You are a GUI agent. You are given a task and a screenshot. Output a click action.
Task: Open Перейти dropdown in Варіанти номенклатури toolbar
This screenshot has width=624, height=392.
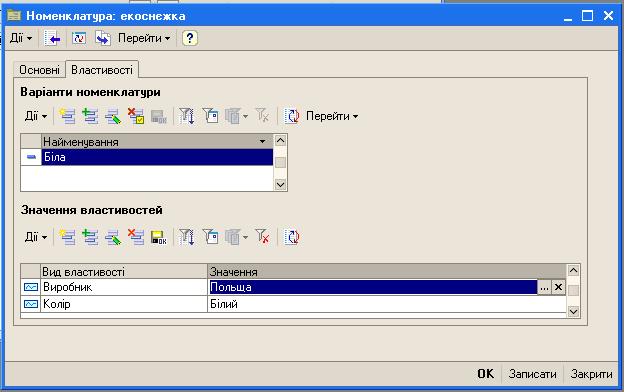tap(332, 116)
